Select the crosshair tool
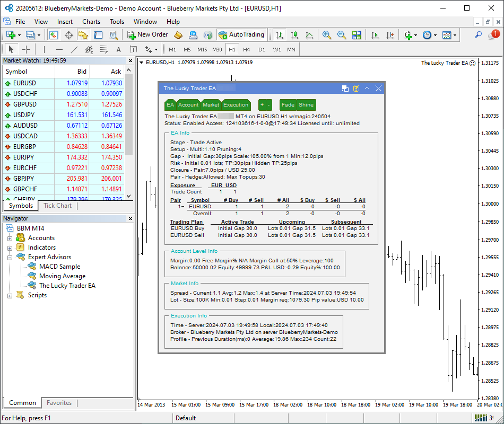The image size is (504, 424). click(x=26, y=49)
